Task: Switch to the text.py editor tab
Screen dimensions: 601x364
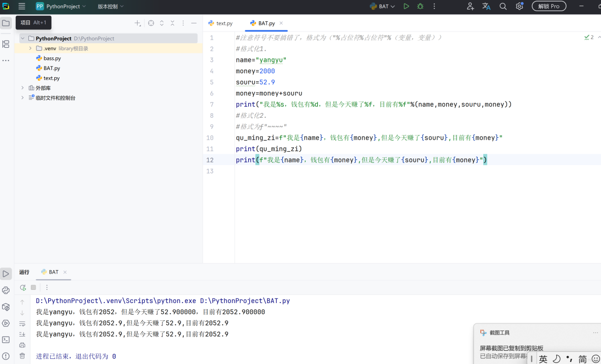Action: (224, 23)
